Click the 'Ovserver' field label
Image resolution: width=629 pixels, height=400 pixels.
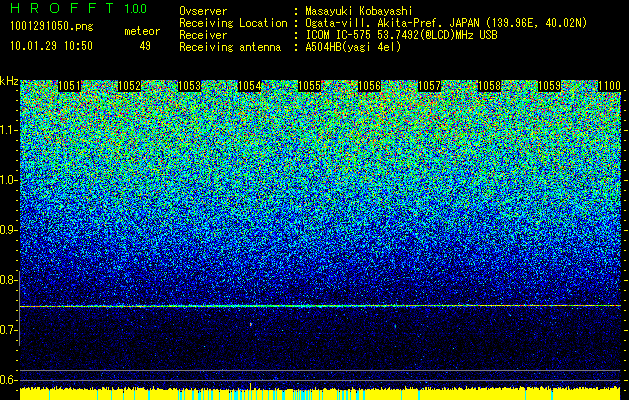pos(203,11)
